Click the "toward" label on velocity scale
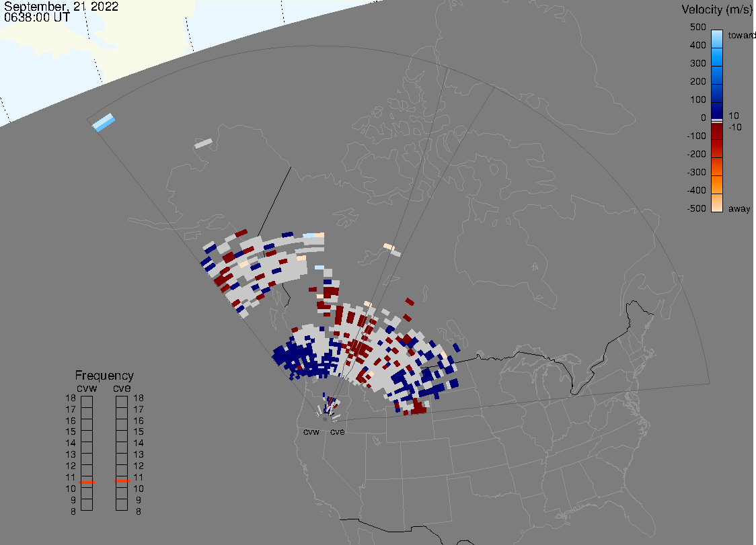756x545 pixels. [x=741, y=35]
